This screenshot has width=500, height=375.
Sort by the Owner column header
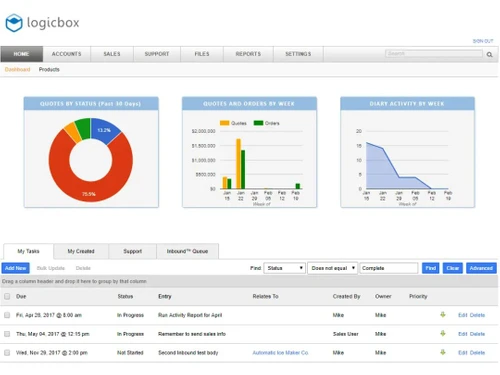pos(383,296)
